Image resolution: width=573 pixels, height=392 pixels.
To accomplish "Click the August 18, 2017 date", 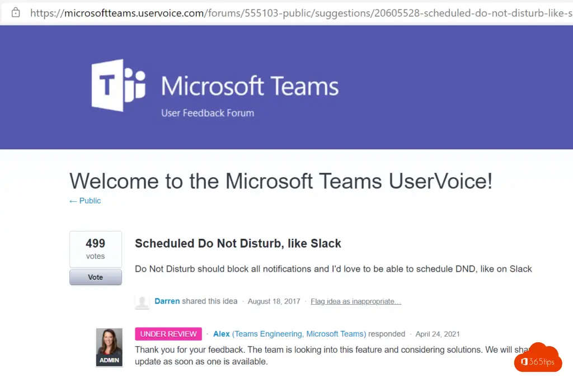I will pyautogui.click(x=274, y=301).
